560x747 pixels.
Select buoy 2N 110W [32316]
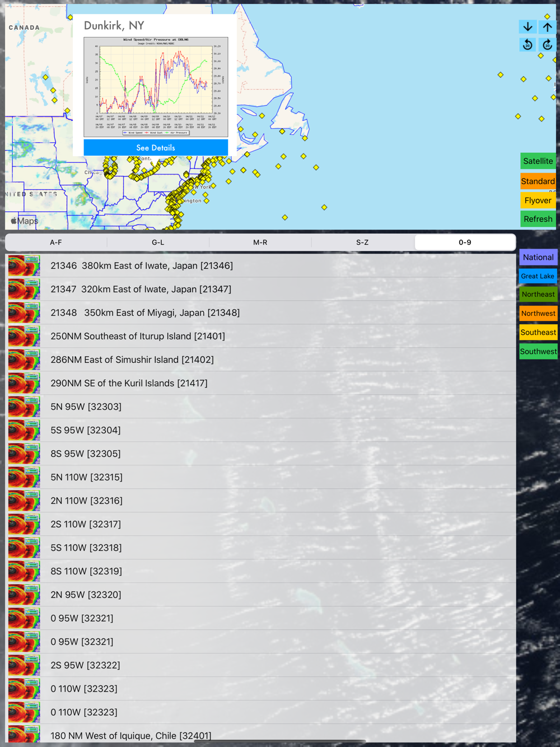point(261,501)
